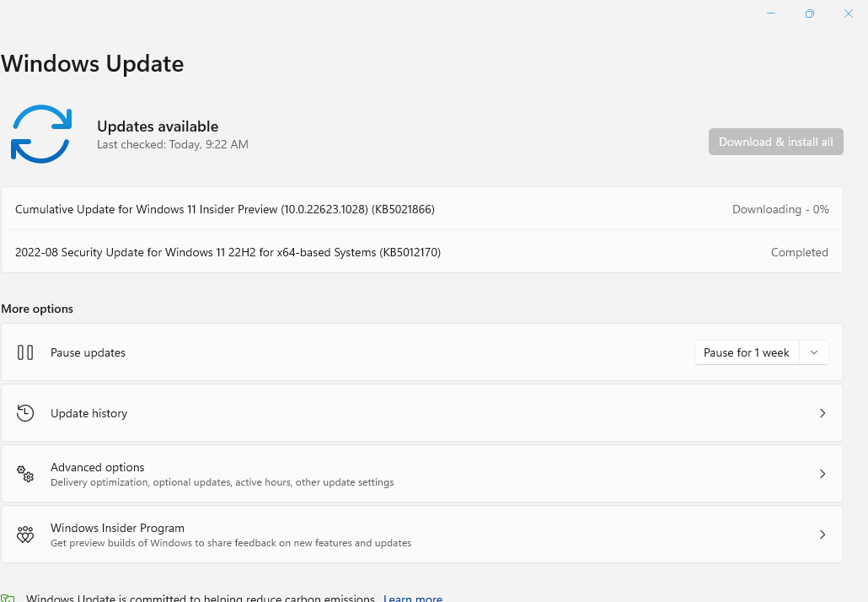The height and width of the screenshot is (602, 868).
Task: Follow the Learn more carbon emissions link
Action: [413, 598]
